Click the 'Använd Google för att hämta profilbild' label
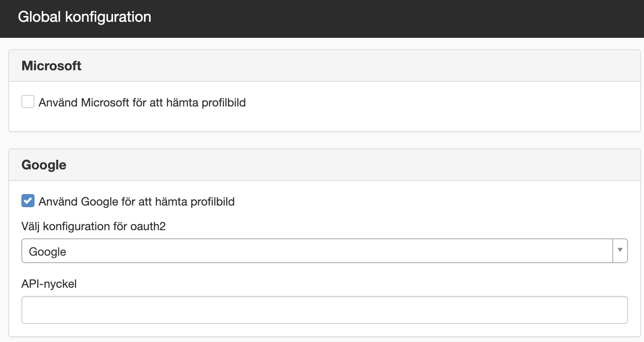 coord(137,201)
